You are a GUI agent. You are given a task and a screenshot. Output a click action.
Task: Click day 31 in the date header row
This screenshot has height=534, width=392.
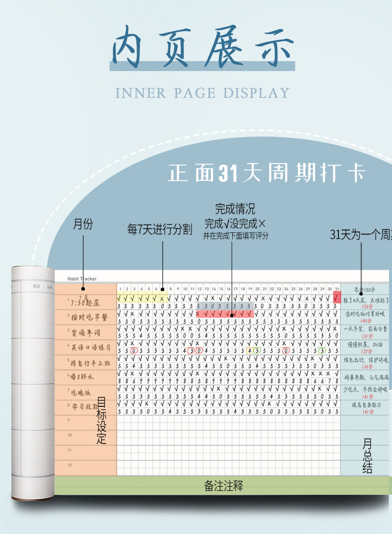[x=337, y=289]
